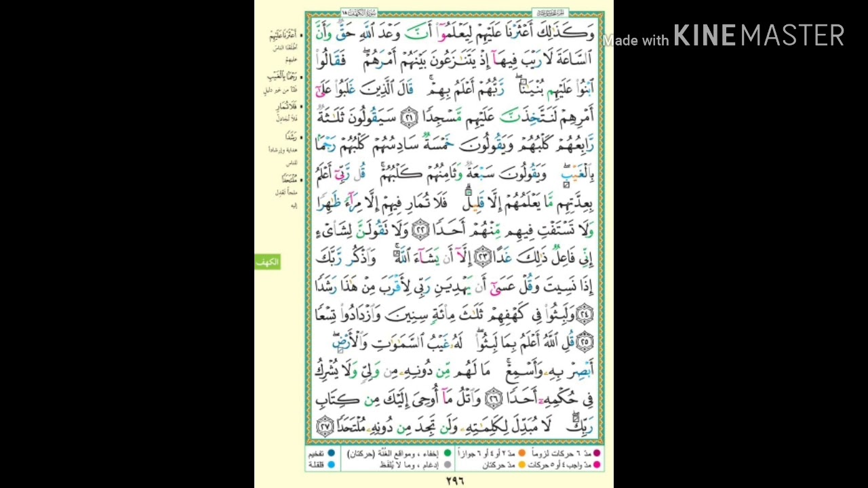Click the تفخيم legend label
The height and width of the screenshot is (488, 868).
point(316,453)
